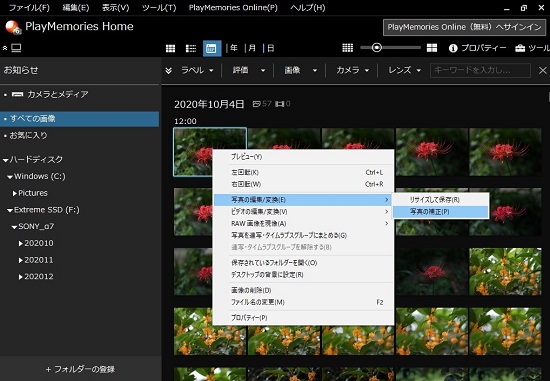Sign in via PlayMemories Online button

(464, 27)
